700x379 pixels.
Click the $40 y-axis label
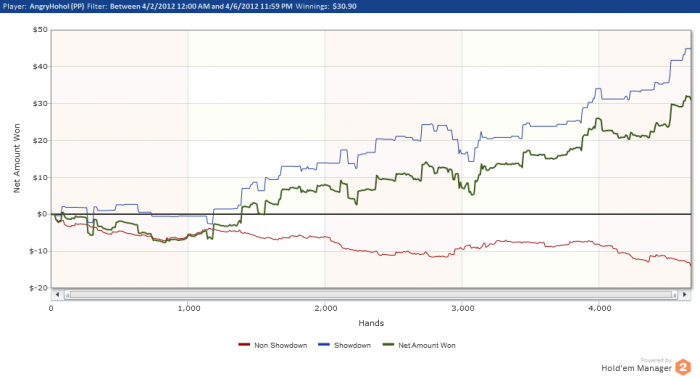coord(40,67)
